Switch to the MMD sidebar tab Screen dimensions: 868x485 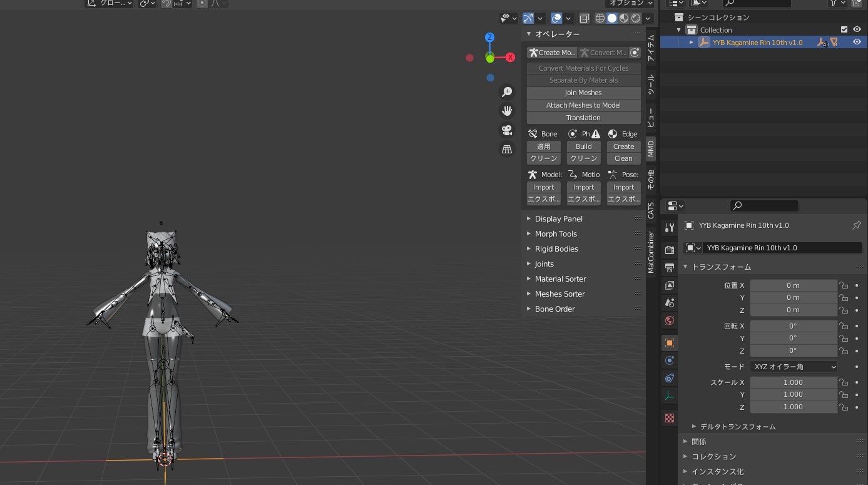[x=651, y=149]
